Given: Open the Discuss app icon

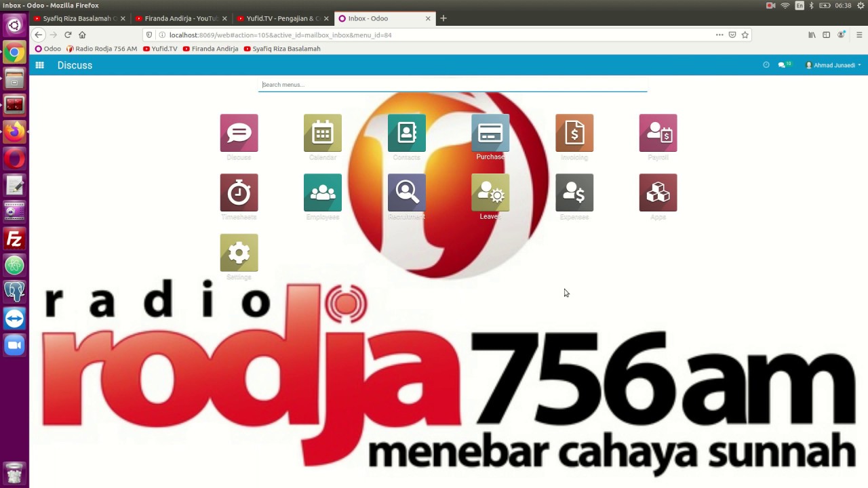Looking at the screenshot, I should [239, 133].
